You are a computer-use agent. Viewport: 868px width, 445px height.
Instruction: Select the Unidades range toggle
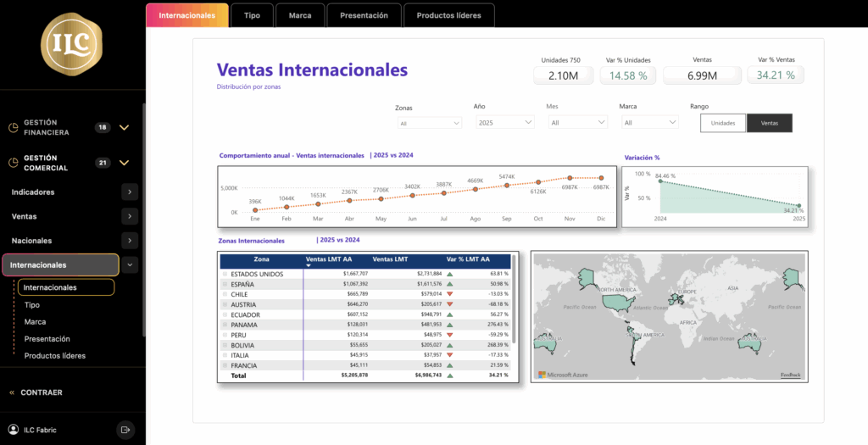pyautogui.click(x=723, y=123)
